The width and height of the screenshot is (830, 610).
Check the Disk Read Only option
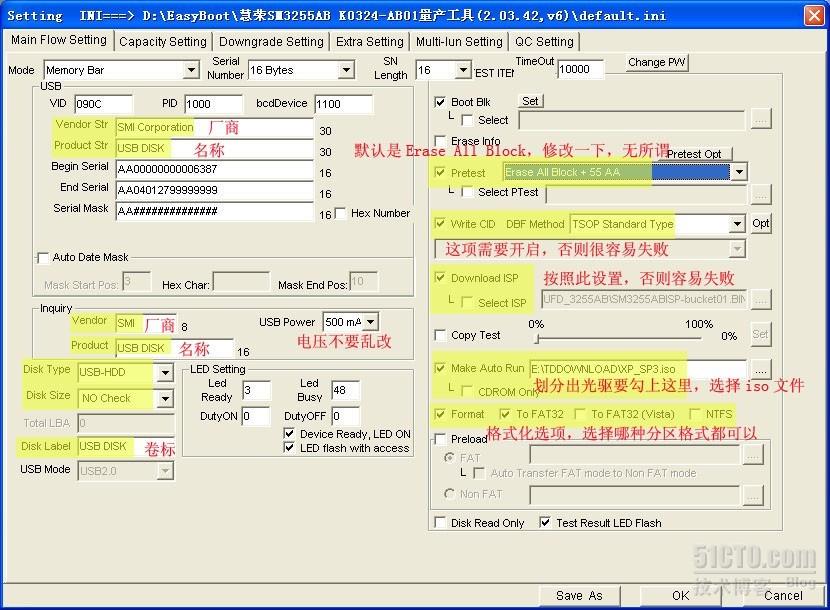point(441,523)
